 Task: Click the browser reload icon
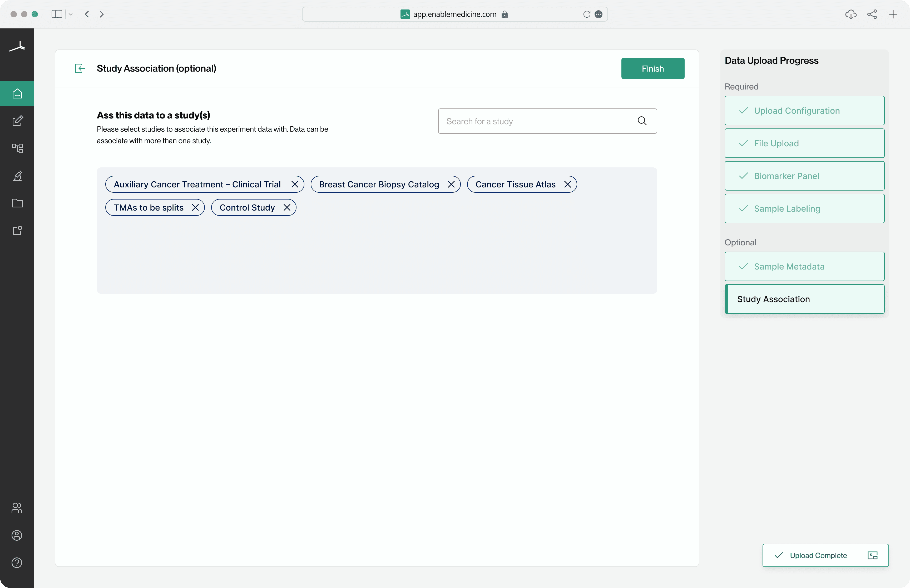click(x=587, y=14)
